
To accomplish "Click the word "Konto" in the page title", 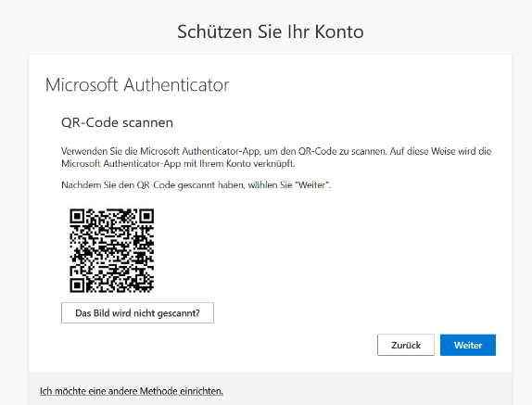I will point(339,32).
